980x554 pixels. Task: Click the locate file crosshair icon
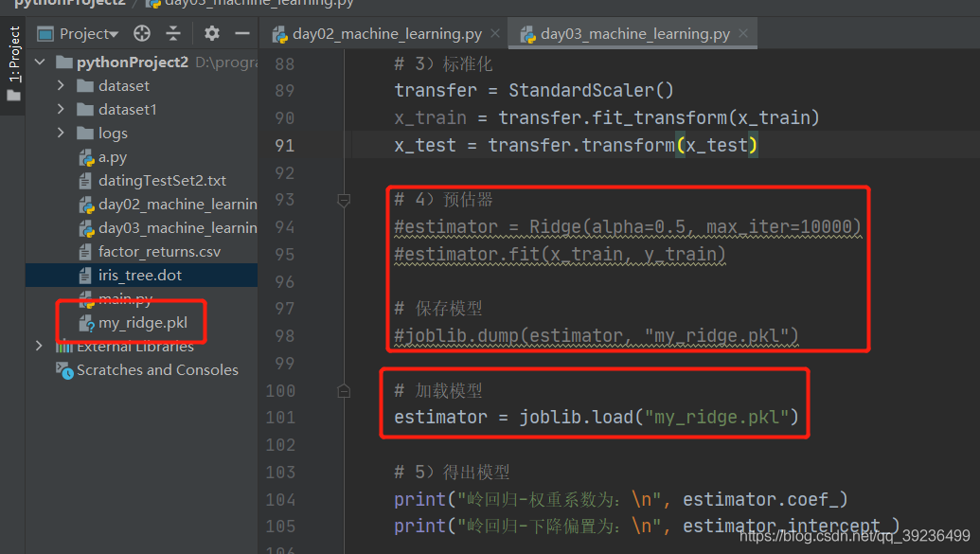pyautogui.click(x=142, y=33)
